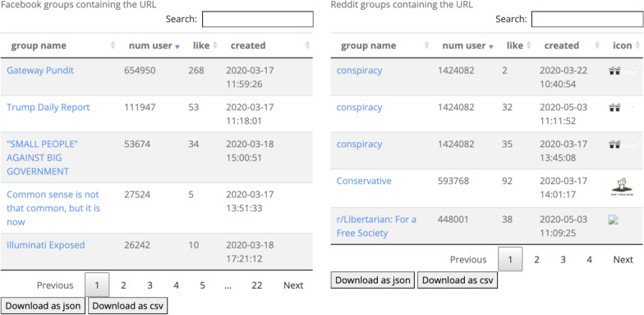Download Reddit groups as csv
Viewport: 644px width, 315px height.
click(458, 280)
